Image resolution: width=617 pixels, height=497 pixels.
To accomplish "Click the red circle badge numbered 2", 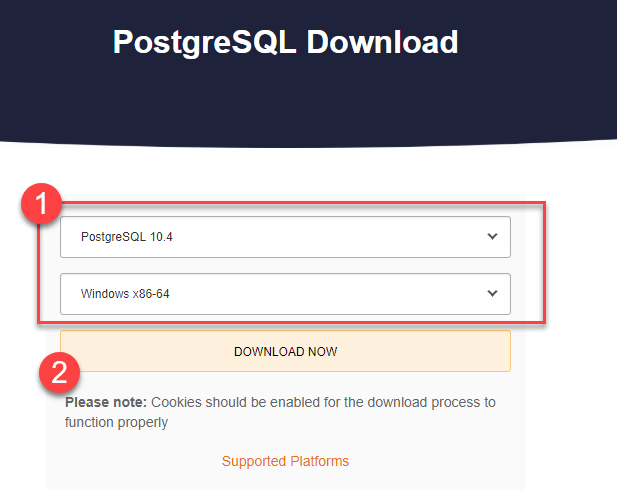I will coord(59,373).
